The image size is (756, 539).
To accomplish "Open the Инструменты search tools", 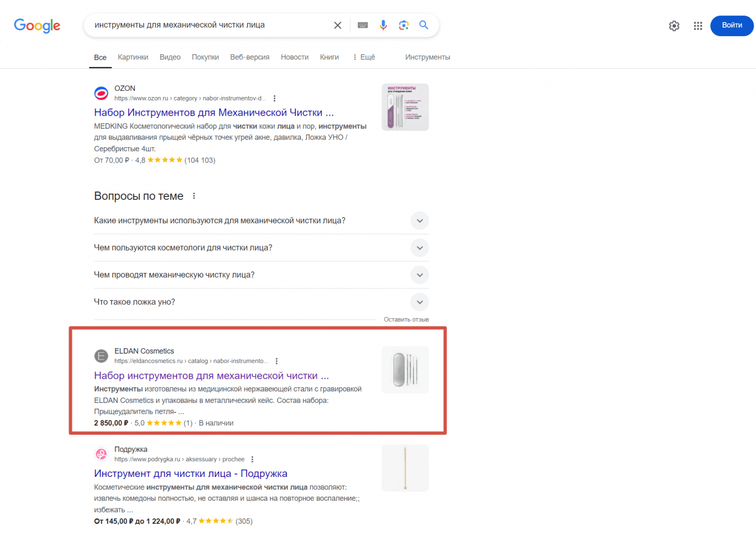I will [x=428, y=57].
